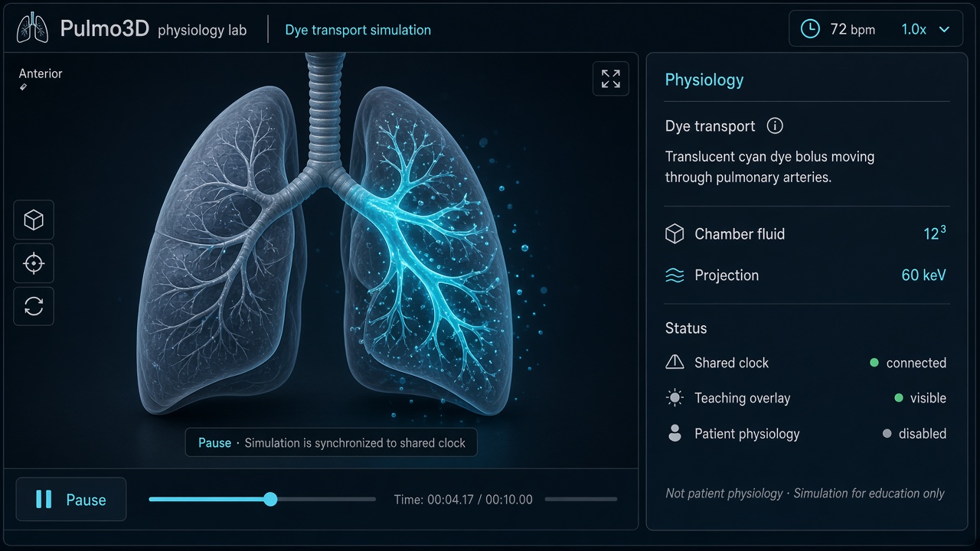Select the Physiology panel heading

click(704, 80)
